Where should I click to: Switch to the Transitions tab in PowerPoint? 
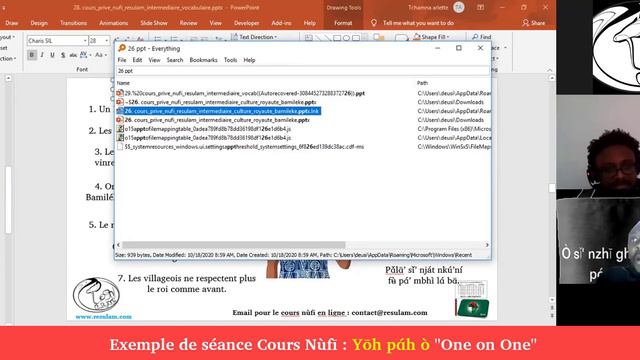tap(73, 23)
